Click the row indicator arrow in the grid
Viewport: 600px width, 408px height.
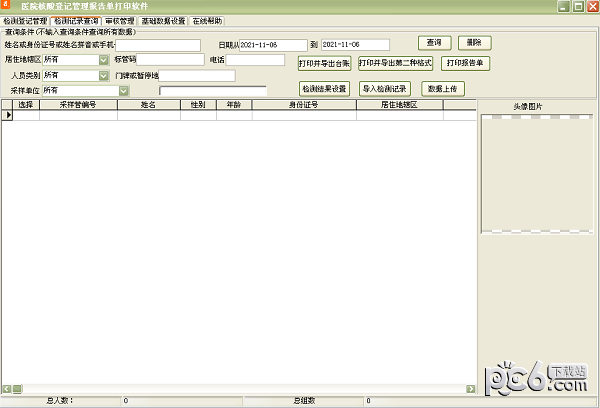(9, 116)
